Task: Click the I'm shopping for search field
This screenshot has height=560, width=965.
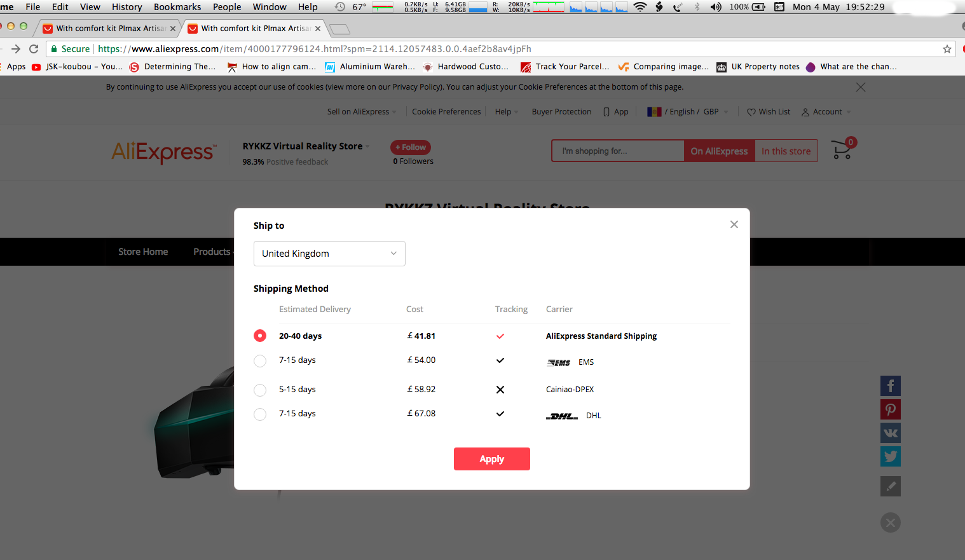Action: pos(617,151)
